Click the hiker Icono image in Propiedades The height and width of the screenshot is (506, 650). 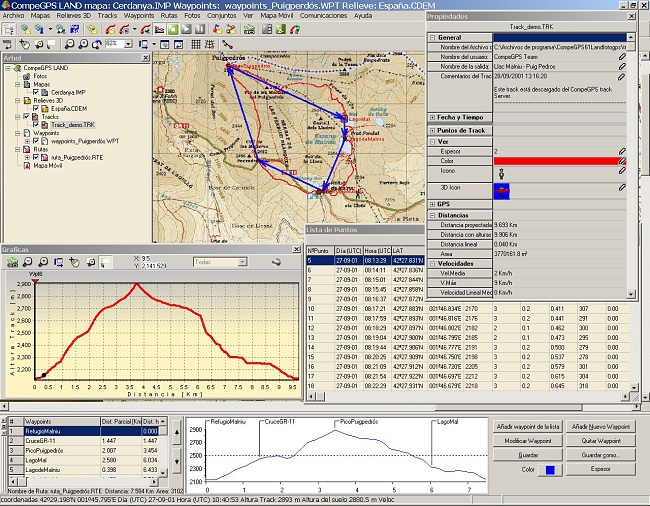click(x=501, y=174)
